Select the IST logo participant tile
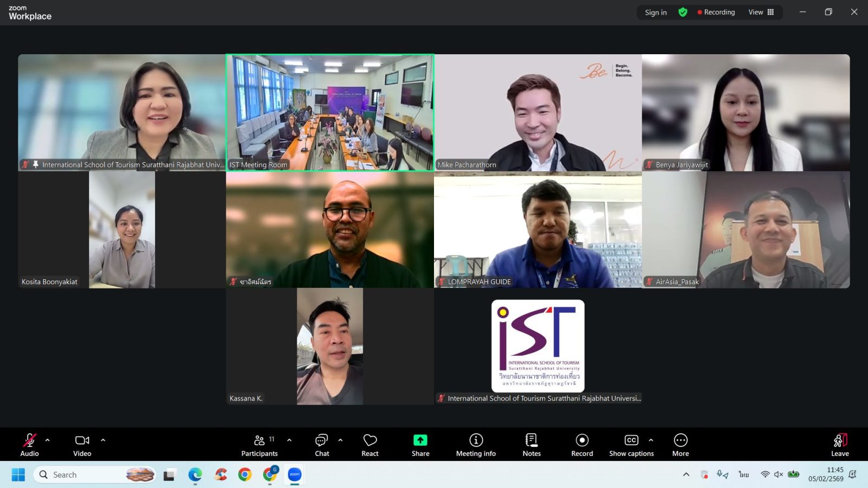This screenshot has height=488, width=868. pyautogui.click(x=538, y=346)
